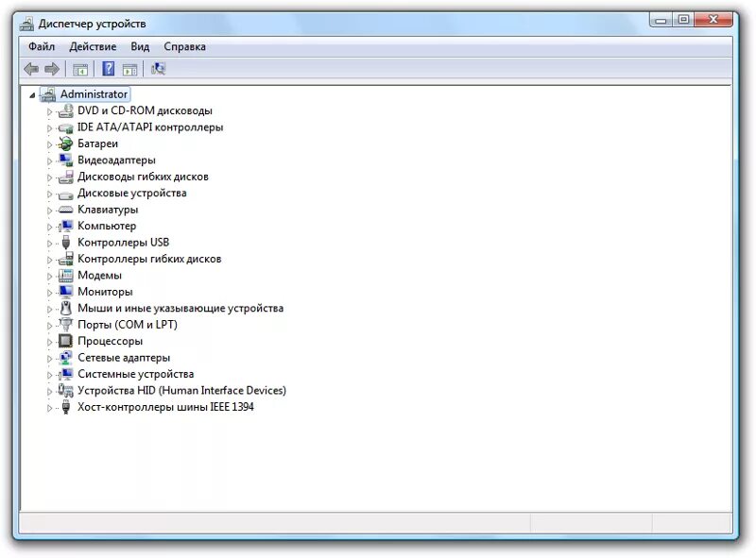This screenshot has width=756, height=558.
Task: Select Хост-контроллеры шины IEEE 1394 label
Action: tap(166, 407)
